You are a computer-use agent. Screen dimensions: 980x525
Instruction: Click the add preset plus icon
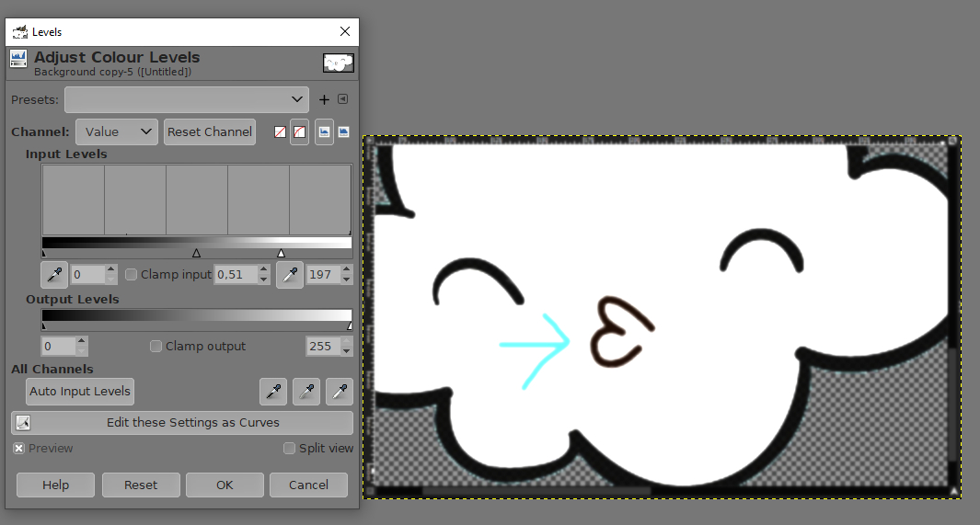point(324,100)
